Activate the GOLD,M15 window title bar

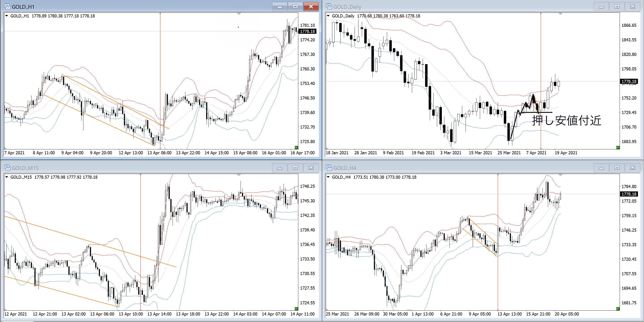[150, 168]
